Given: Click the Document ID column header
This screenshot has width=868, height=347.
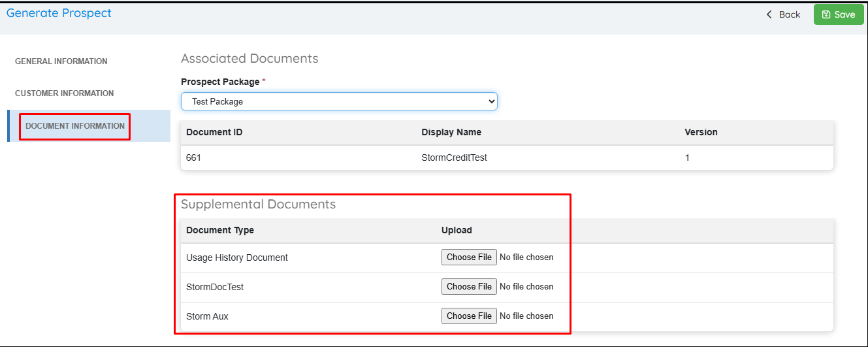Looking at the screenshot, I should pyautogui.click(x=214, y=132).
